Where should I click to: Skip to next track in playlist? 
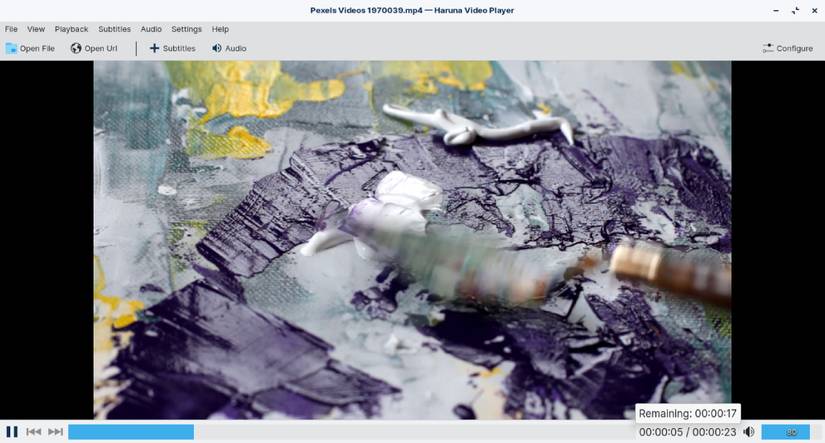coord(55,432)
